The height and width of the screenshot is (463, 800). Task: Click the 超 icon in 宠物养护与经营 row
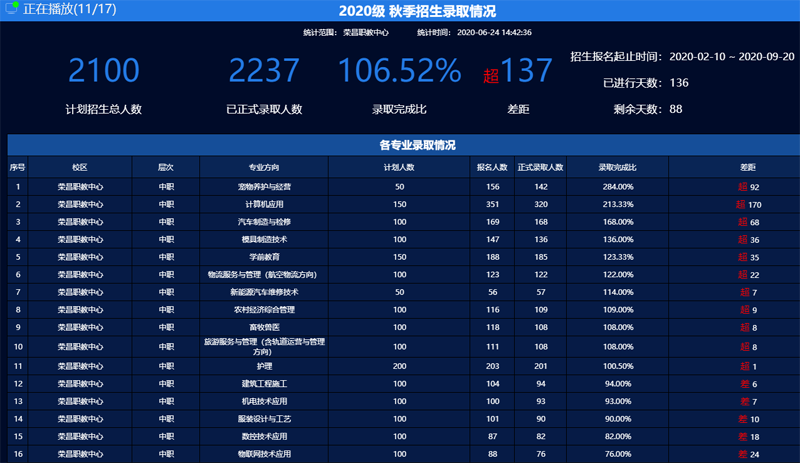coord(743,187)
